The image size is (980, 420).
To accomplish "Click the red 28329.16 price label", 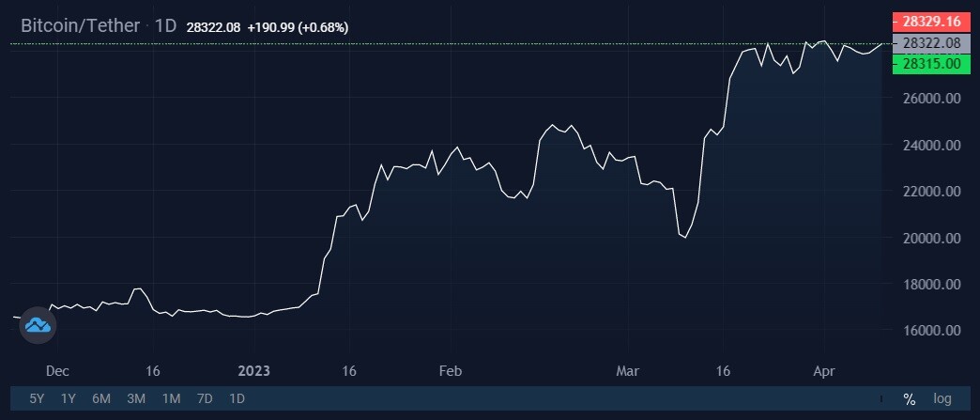I will (931, 22).
